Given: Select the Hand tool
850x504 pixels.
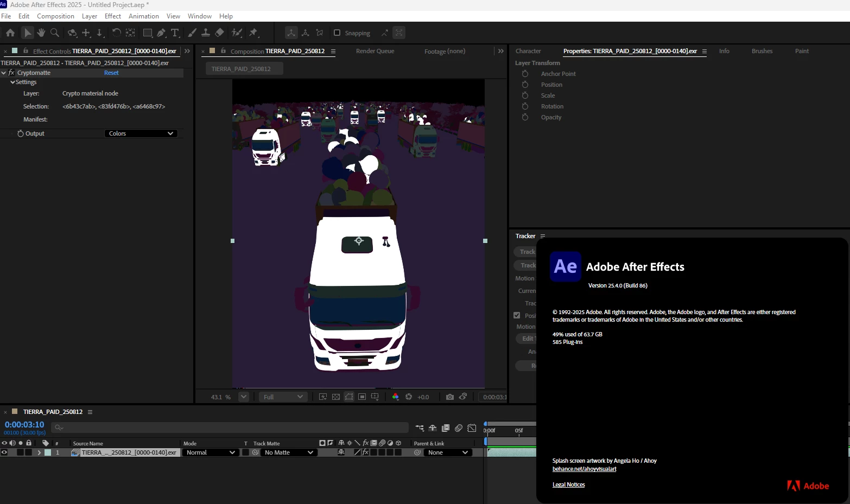Looking at the screenshot, I should (x=41, y=33).
